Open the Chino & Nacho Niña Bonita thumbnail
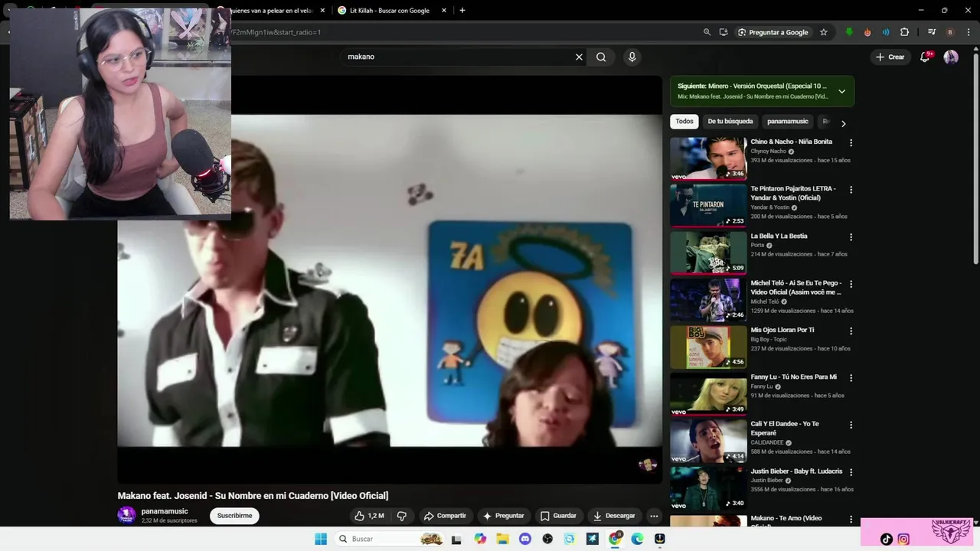 pyautogui.click(x=708, y=158)
